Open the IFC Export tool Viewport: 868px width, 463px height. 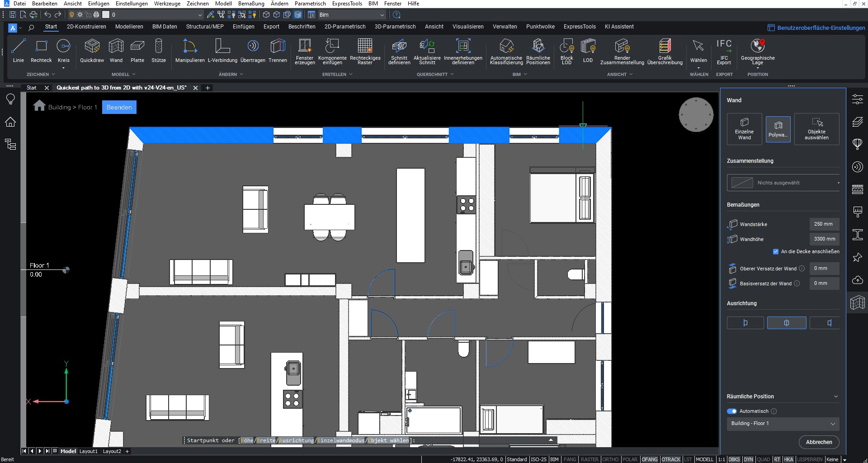pyautogui.click(x=724, y=50)
